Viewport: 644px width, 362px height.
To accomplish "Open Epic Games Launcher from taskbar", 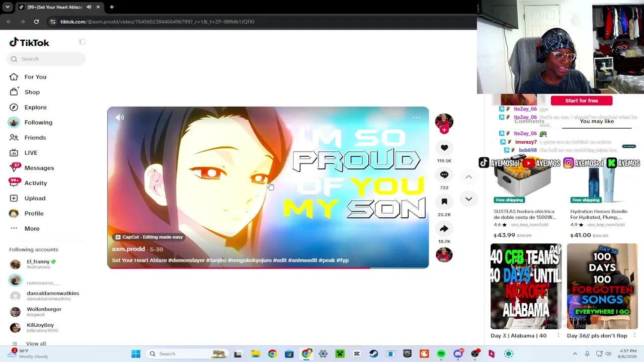I will pyautogui.click(x=407, y=354).
